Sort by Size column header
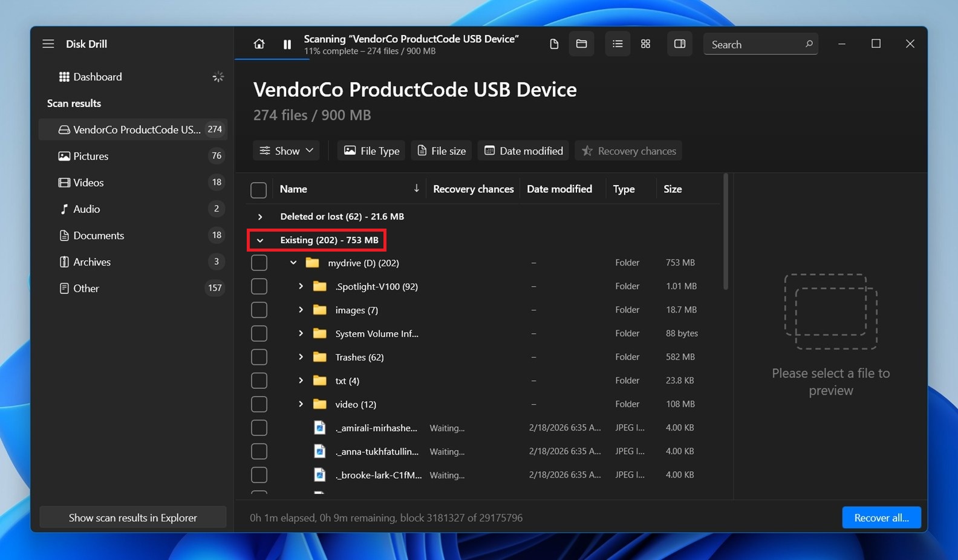 pos(673,189)
